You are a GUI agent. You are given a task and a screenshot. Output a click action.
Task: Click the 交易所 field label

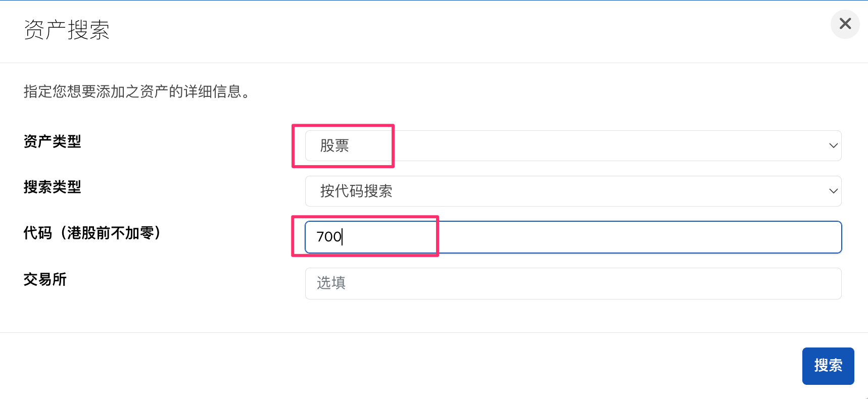45,279
